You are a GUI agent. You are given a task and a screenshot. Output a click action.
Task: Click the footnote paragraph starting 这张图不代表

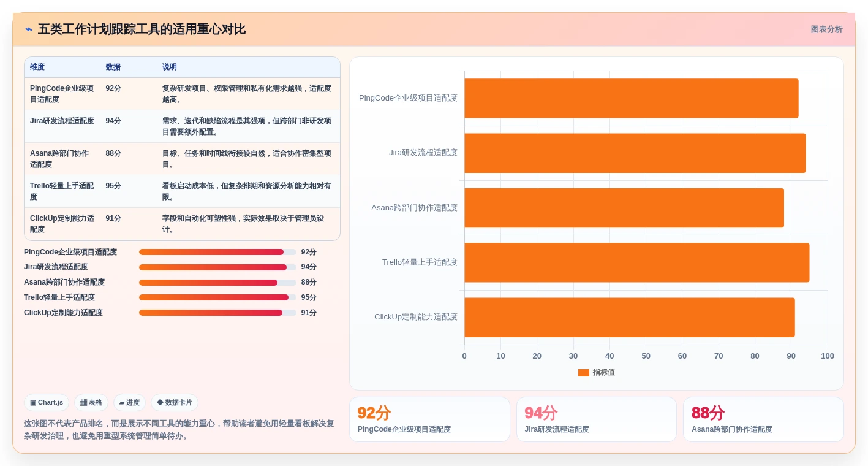[x=179, y=430]
